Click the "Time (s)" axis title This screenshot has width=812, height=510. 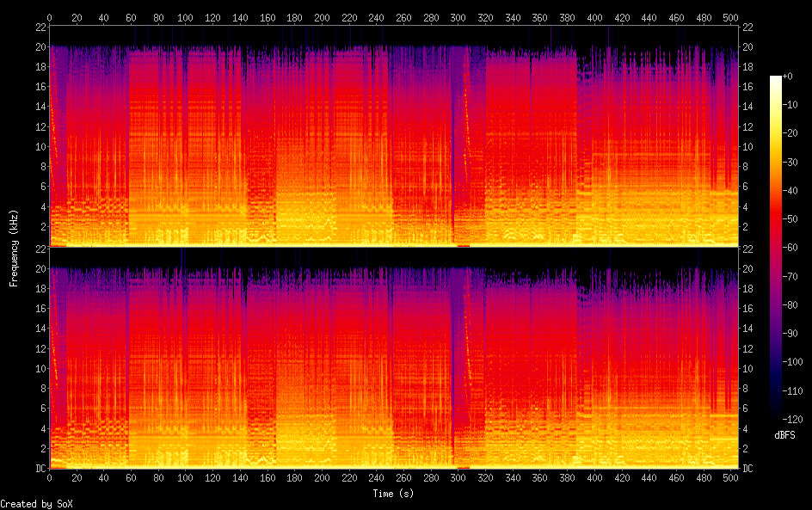[393, 494]
